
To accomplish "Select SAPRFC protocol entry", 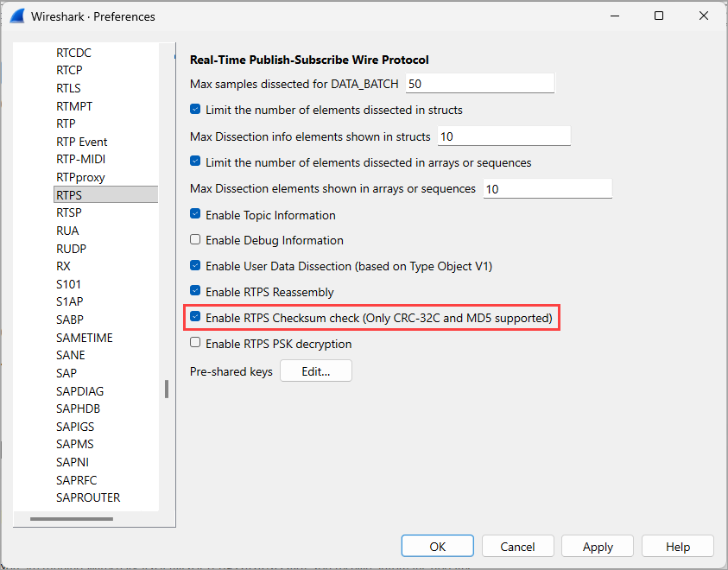I will (76, 480).
